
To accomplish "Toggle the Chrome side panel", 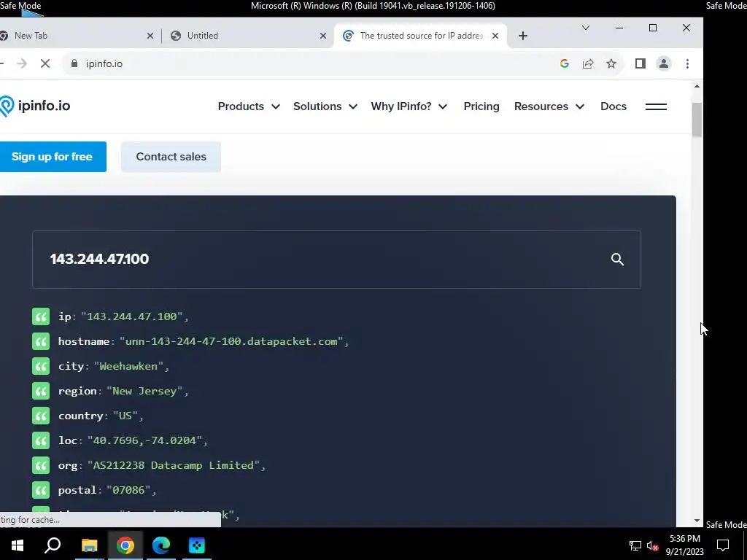I will (640, 64).
